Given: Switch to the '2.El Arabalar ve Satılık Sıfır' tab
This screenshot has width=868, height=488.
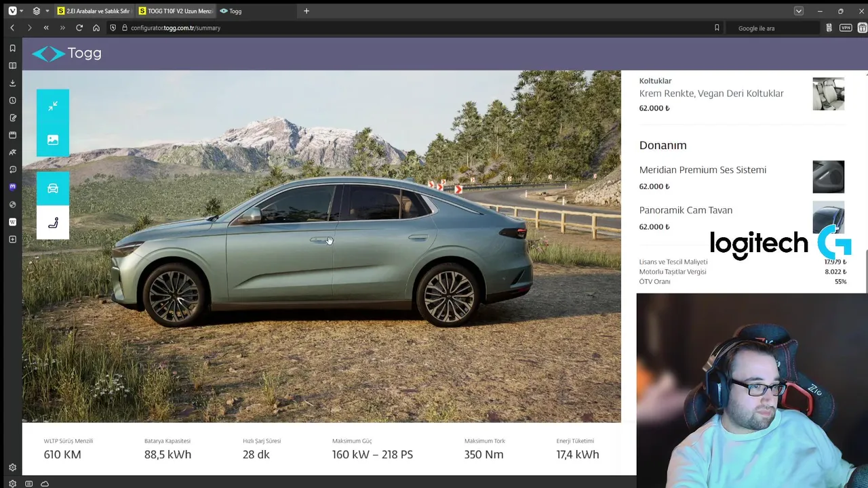Looking at the screenshot, I should [x=93, y=11].
